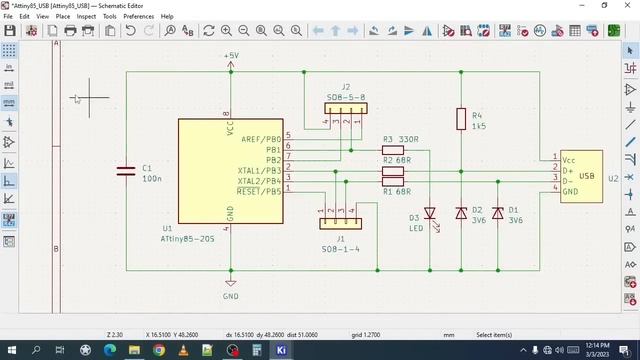Toggle display of hidden pins
This screenshot has height=360, width=640.
tap(9, 142)
